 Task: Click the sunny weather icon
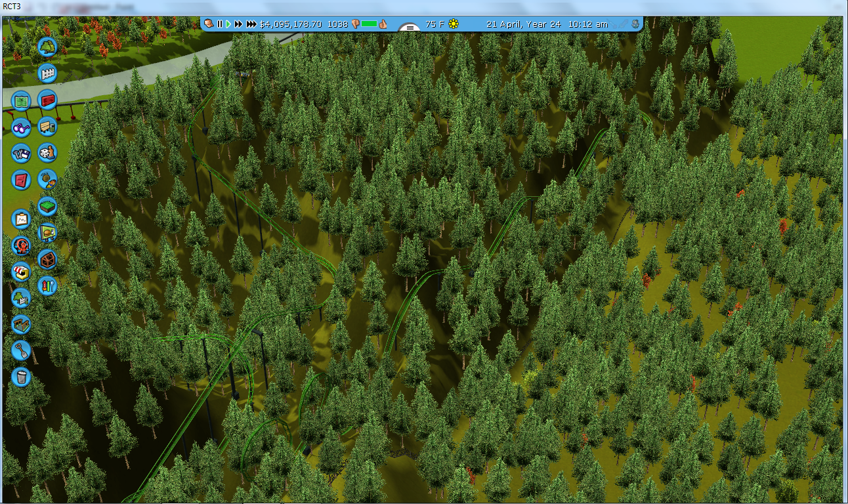[454, 24]
